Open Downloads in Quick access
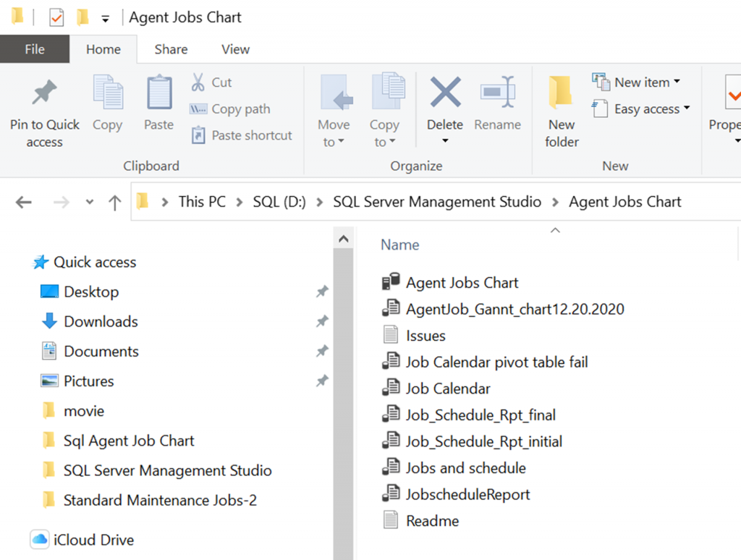741x560 pixels. coord(101,322)
